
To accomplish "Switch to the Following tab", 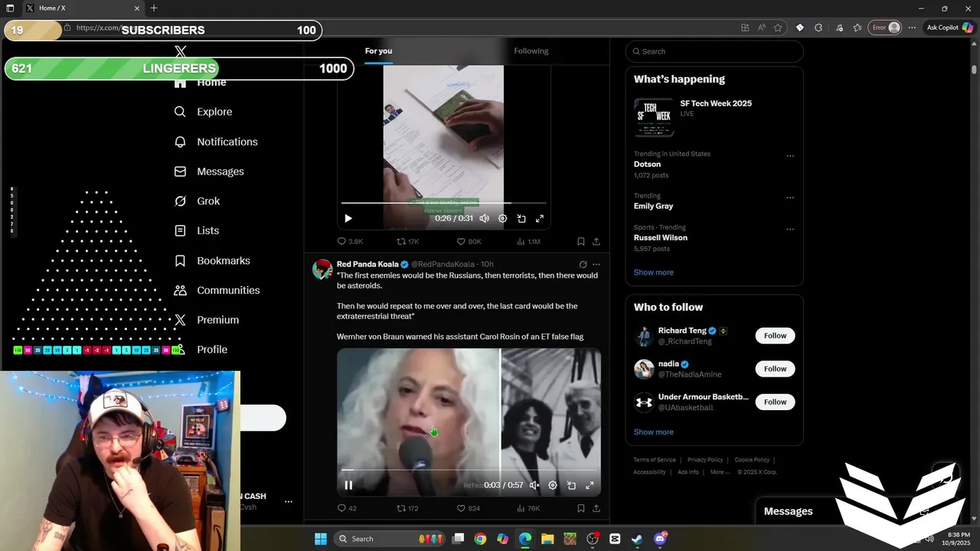I will click(x=531, y=51).
